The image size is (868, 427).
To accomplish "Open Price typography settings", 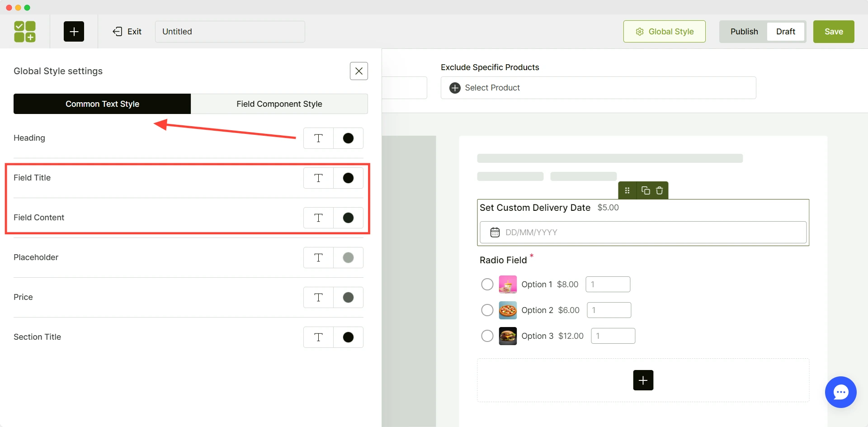I will 318,298.
